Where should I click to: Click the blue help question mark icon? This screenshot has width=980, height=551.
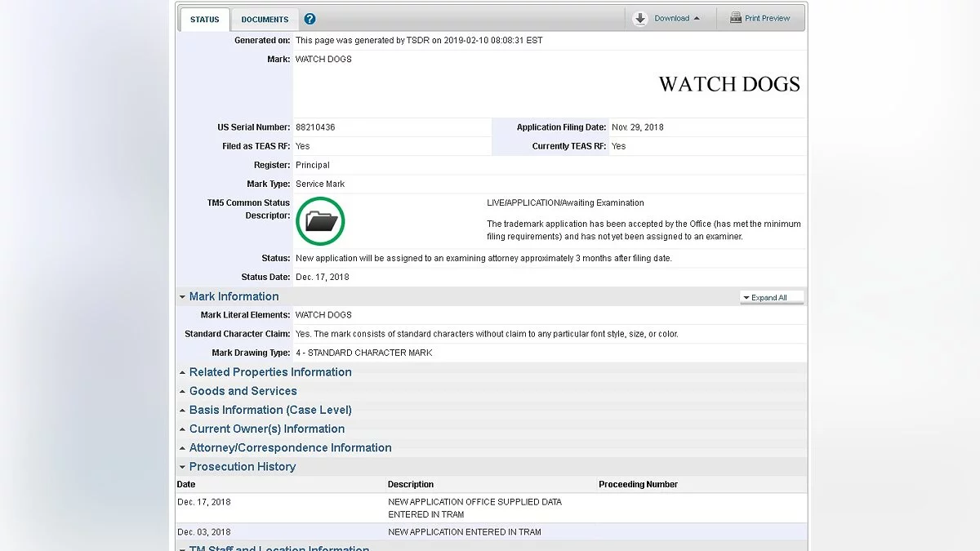click(x=310, y=19)
